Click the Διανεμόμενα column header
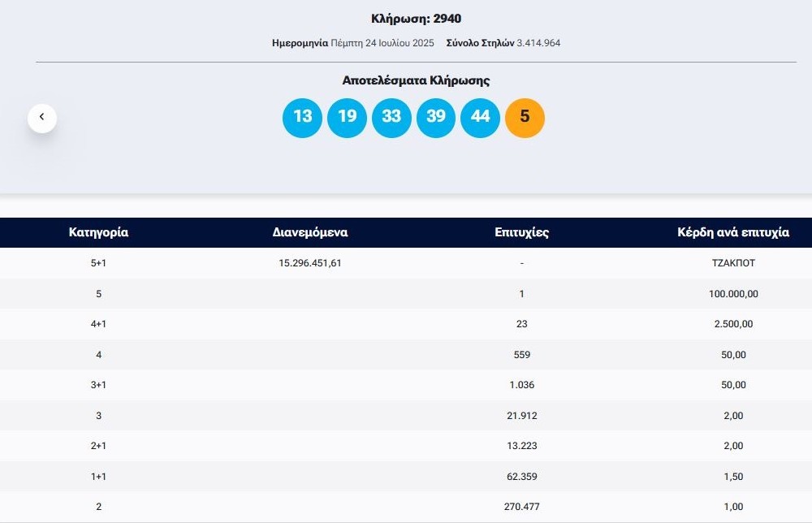Screen dimensions: 812x523 pyautogui.click(x=310, y=232)
